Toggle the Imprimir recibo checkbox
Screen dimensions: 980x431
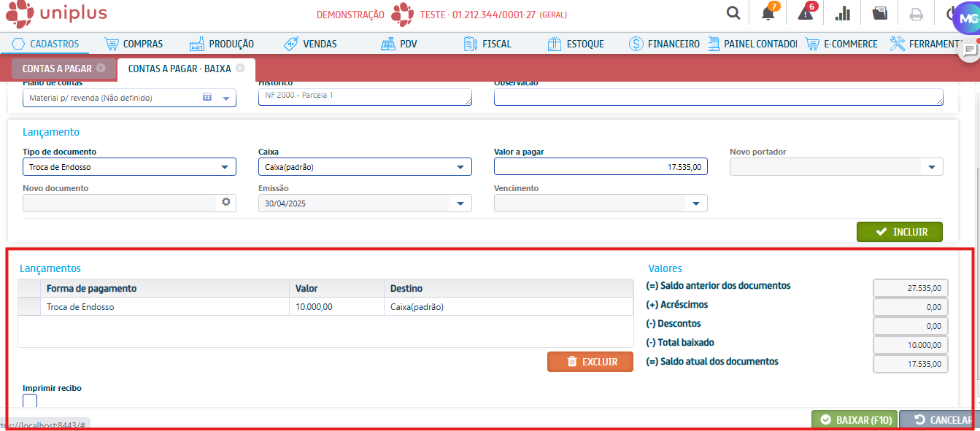pyautogui.click(x=30, y=400)
